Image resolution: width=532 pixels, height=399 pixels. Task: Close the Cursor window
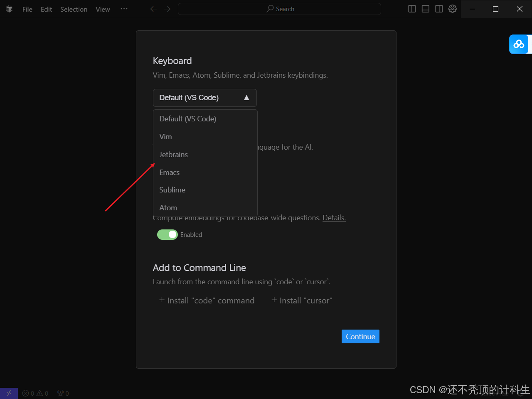coord(520,9)
